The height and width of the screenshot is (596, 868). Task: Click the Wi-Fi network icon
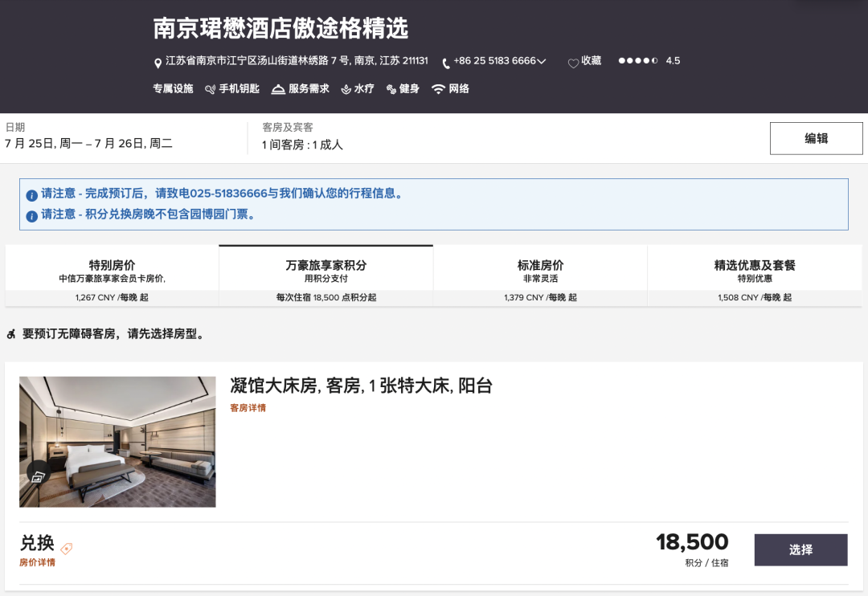click(x=439, y=89)
